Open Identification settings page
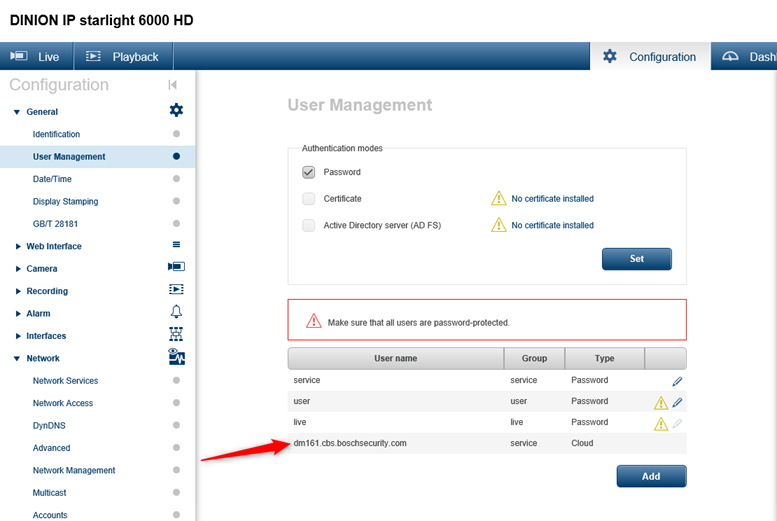The image size is (777, 521). pos(56,134)
